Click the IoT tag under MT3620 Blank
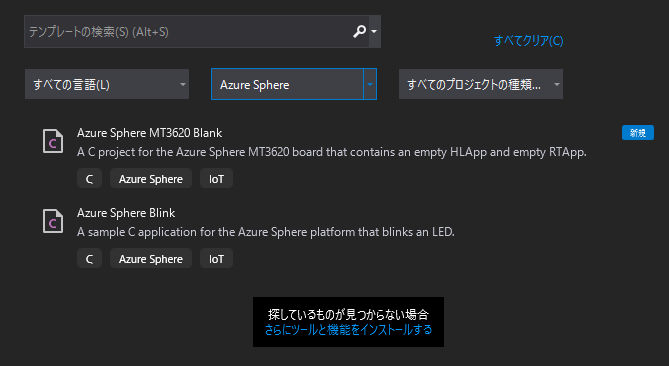This screenshot has height=366, width=669. [216, 178]
